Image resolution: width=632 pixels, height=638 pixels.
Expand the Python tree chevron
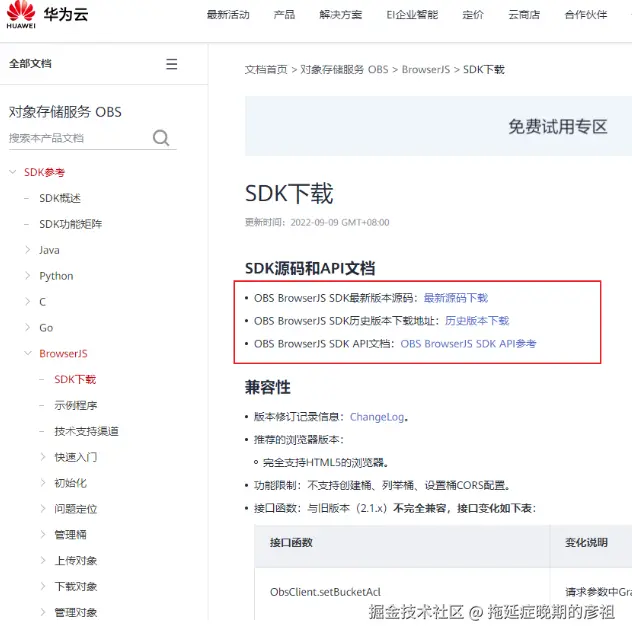(x=28, y=275)
